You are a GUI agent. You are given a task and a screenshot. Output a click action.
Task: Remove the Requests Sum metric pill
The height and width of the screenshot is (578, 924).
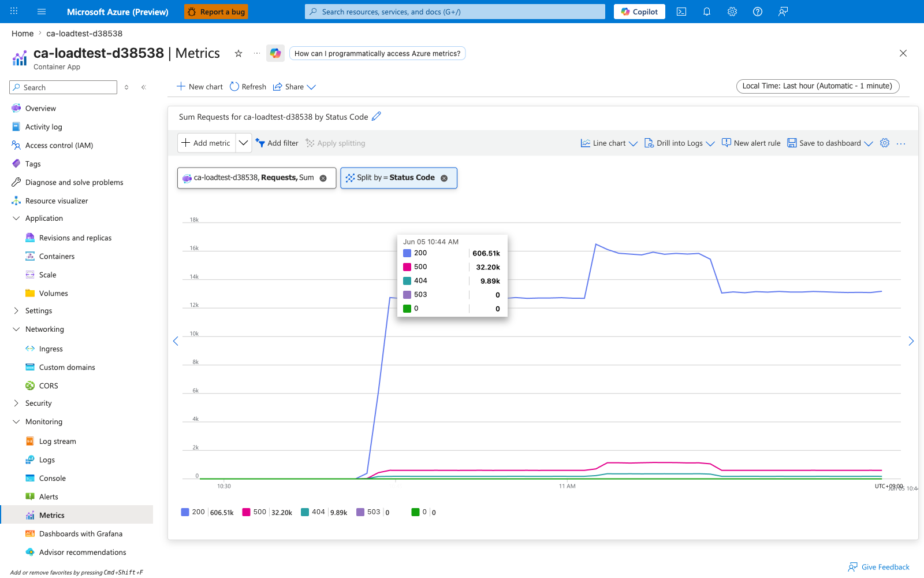[x=323, y=178]
